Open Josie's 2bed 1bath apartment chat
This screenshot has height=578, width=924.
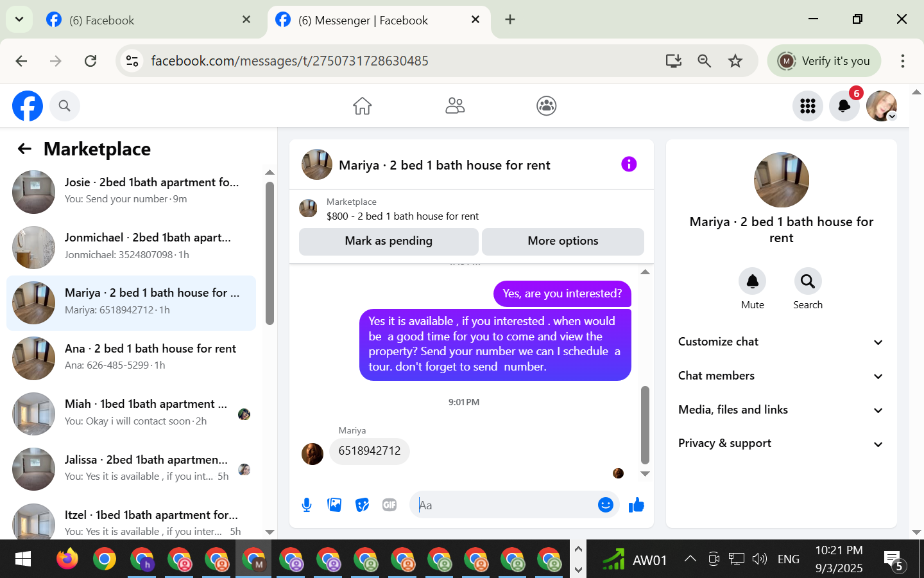click(x=132, y=191)
